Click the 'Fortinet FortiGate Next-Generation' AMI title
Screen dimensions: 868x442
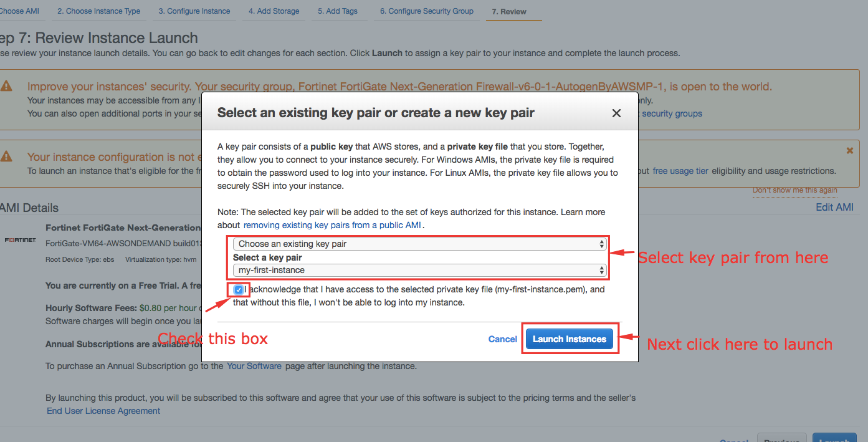pyautogui.click(x=123, y=228)
